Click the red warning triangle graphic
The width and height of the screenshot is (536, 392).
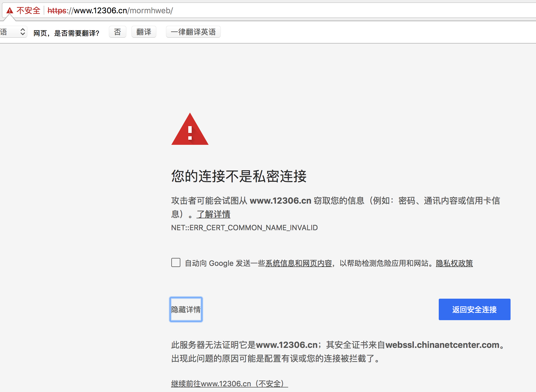tap(190, 131)
